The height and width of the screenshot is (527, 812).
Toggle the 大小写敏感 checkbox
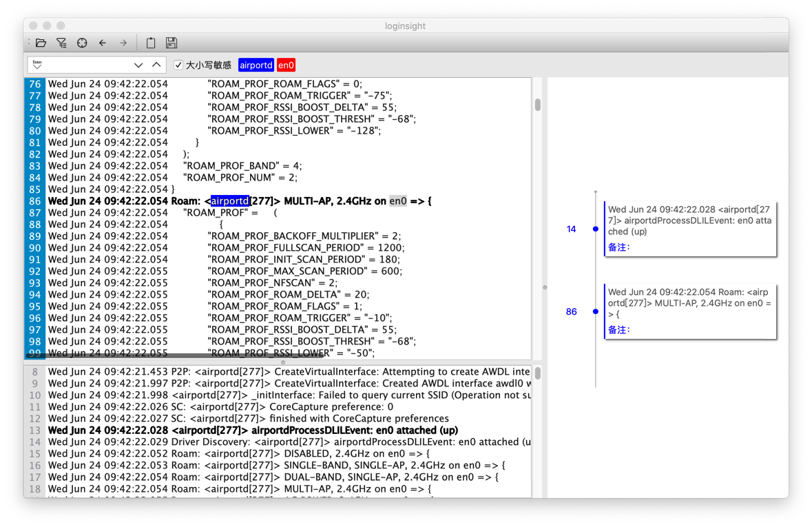(178, 65)
